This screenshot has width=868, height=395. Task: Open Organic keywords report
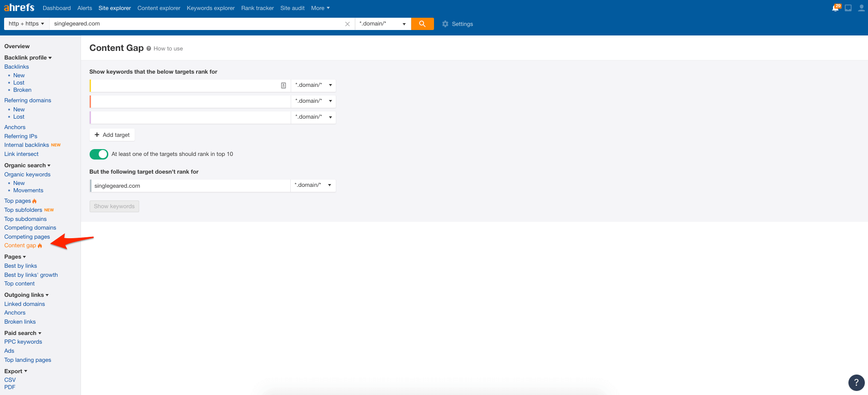tap(27, 175)
